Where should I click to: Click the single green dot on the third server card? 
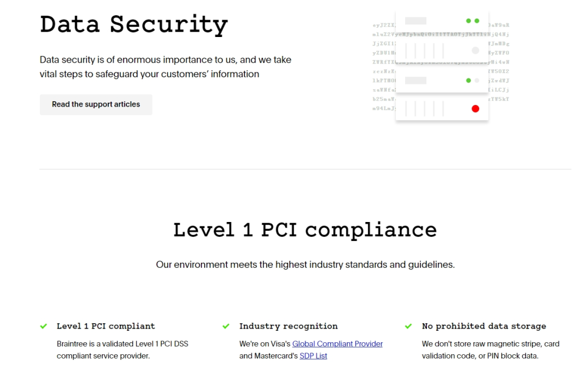pos(468,81)
